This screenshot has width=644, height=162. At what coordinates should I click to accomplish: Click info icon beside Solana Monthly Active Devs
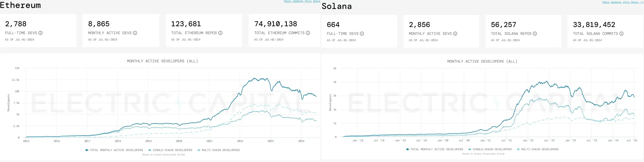pyautogui.click(x=455, y=34)
